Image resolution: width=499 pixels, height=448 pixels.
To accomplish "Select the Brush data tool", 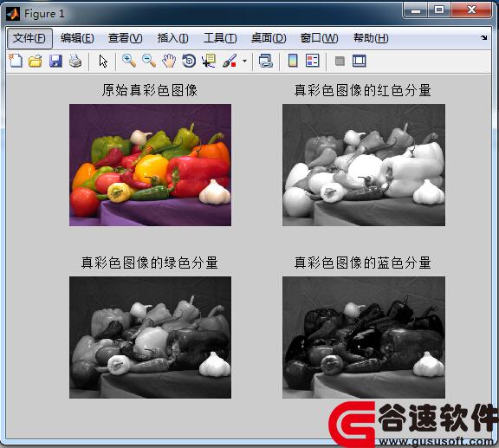I will (230, 61).
